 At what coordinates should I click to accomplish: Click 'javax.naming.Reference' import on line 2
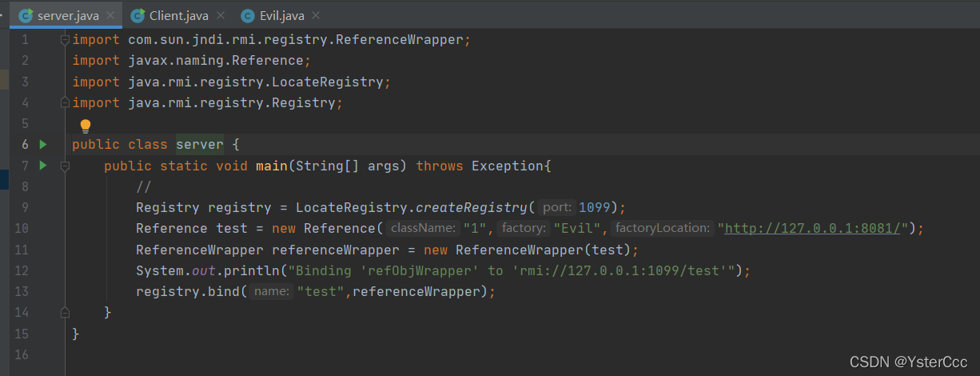[216, 61]
